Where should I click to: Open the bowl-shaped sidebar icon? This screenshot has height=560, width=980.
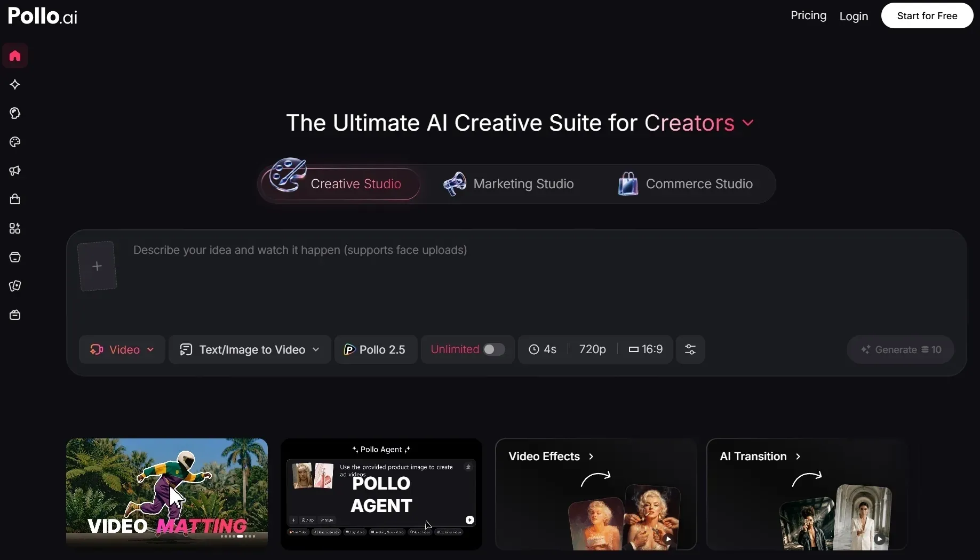pyautogui.click(x=15, y=257)
